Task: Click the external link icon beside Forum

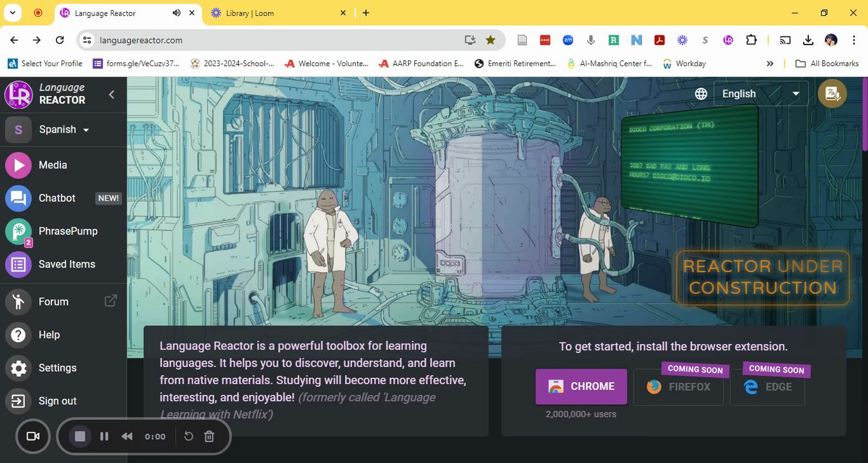Action: click(x=111, y=300)
